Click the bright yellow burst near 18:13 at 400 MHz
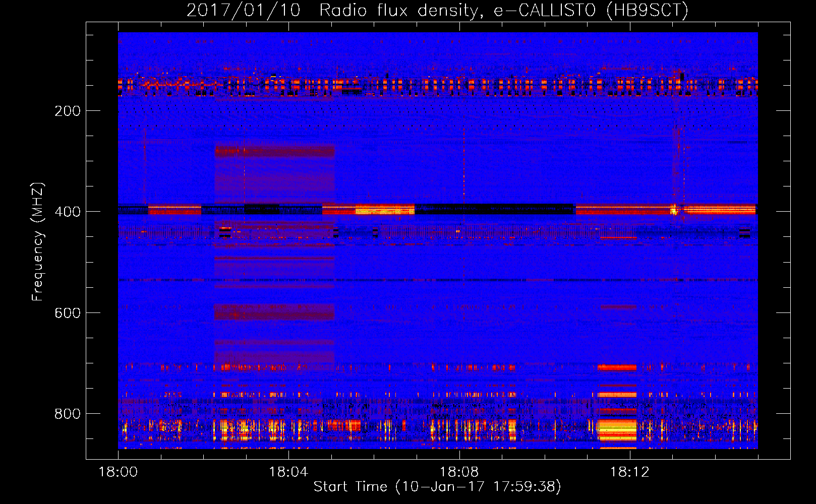The image size is (816, 504). 674,209
